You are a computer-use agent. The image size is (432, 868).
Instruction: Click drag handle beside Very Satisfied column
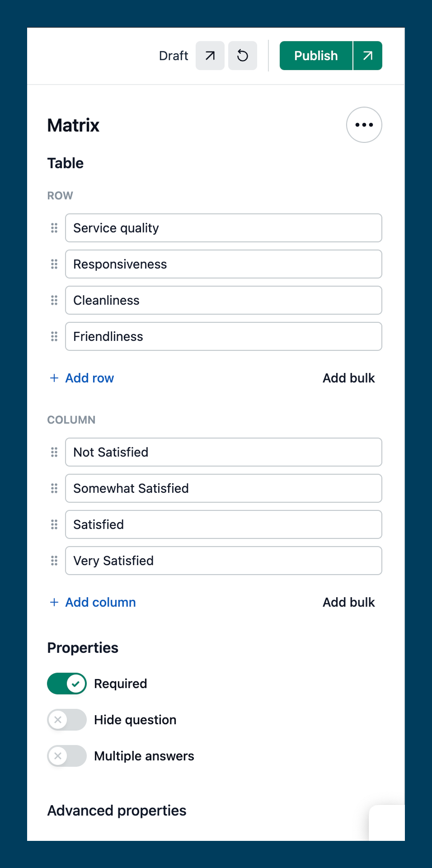coord(54,561)
